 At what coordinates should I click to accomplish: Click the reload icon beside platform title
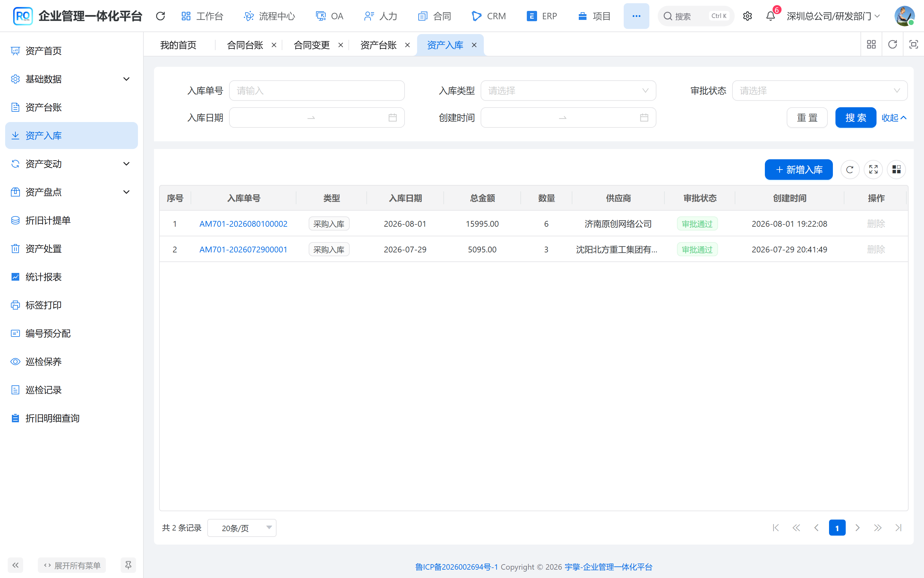pos(160,16)
